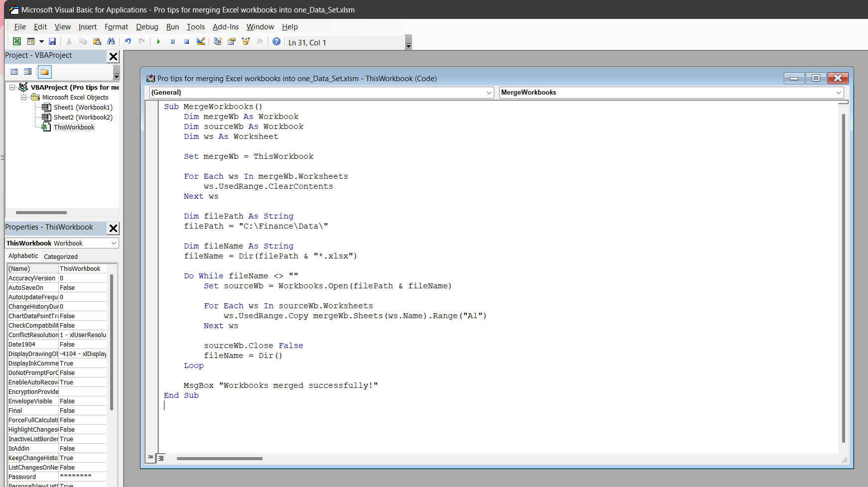Select ThisWorkbook in the project tree
868x487 pixels.
(x=74, y=127)
